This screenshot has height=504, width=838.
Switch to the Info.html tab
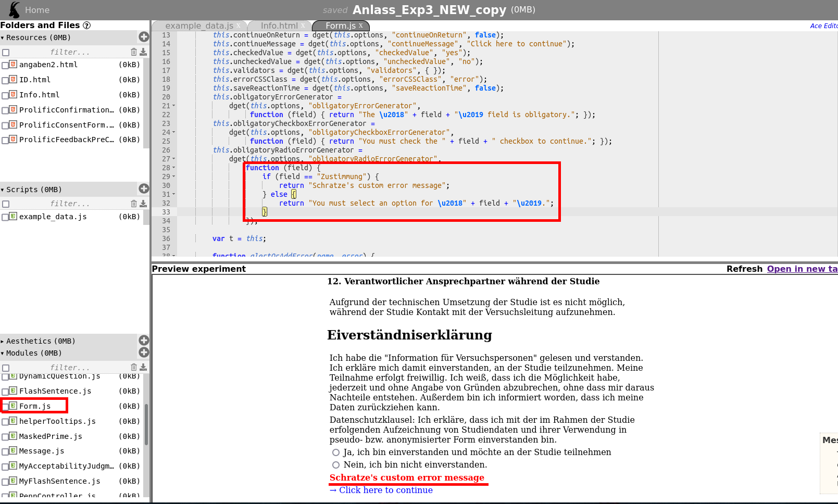coord(279,26)
